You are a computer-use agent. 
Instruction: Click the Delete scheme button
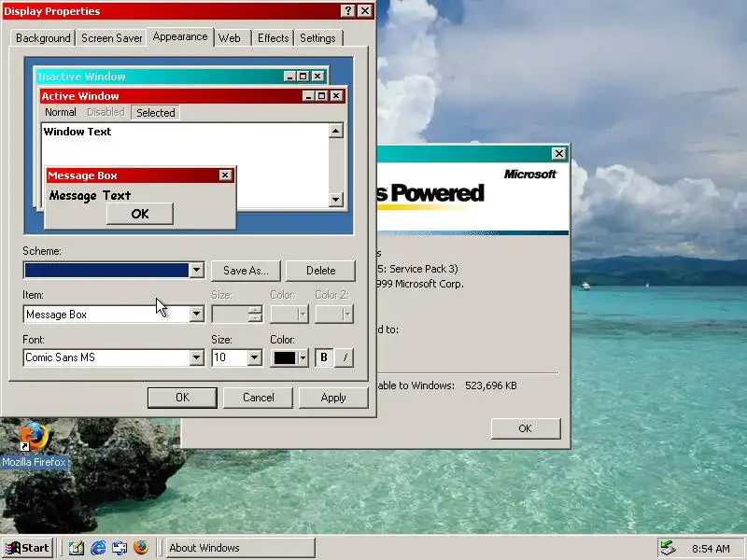coord(320,271)
